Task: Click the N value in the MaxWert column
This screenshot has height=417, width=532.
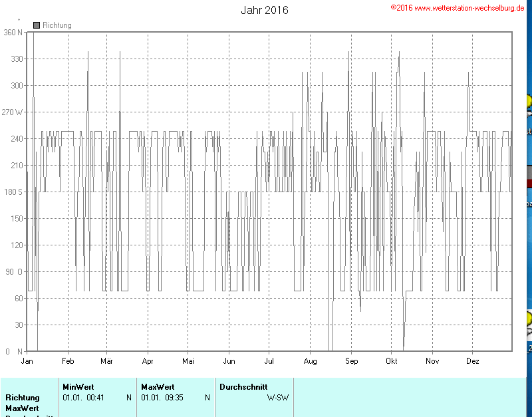Action: point(207,397)
